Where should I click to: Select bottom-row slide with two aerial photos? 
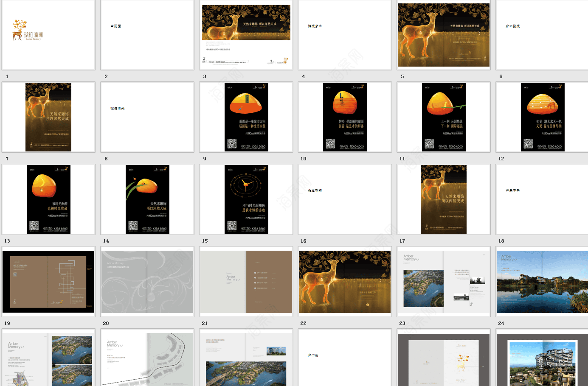click(x=48, y=358)
